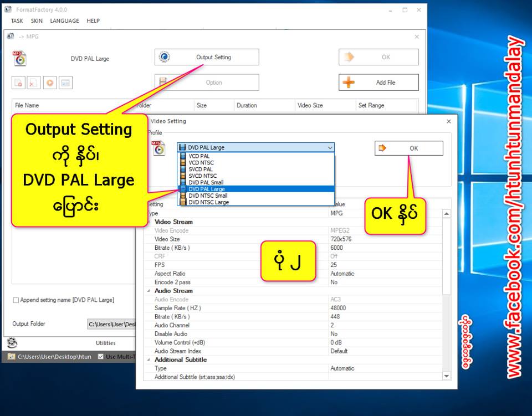Click the film icon beside DVD NTSC Large
This screenshot has height=416, width=532.
(183, 202)
